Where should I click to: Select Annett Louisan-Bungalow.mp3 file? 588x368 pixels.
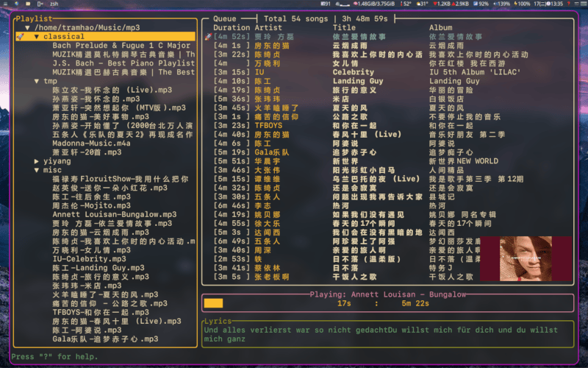pos(115,214)
